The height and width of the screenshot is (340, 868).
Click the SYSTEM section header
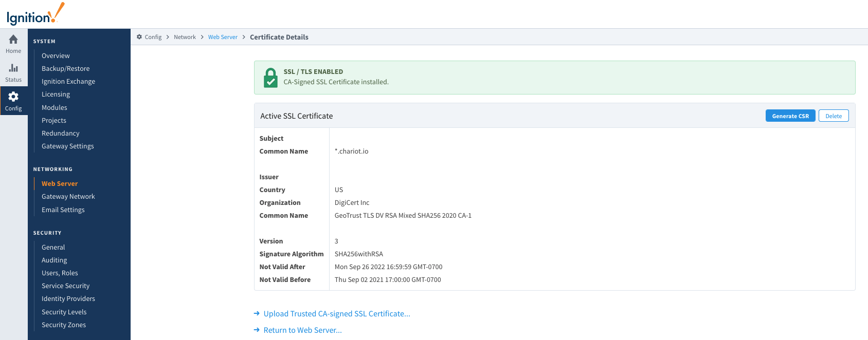[x=44, y=41]
